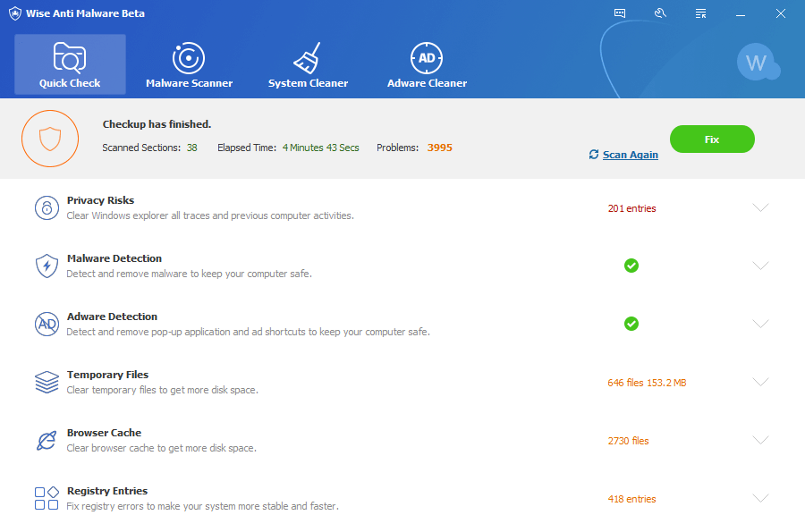The image size is (805, 532).
Task: Expand the Malware Detection details arrow
Action: [x=760, y=266]
